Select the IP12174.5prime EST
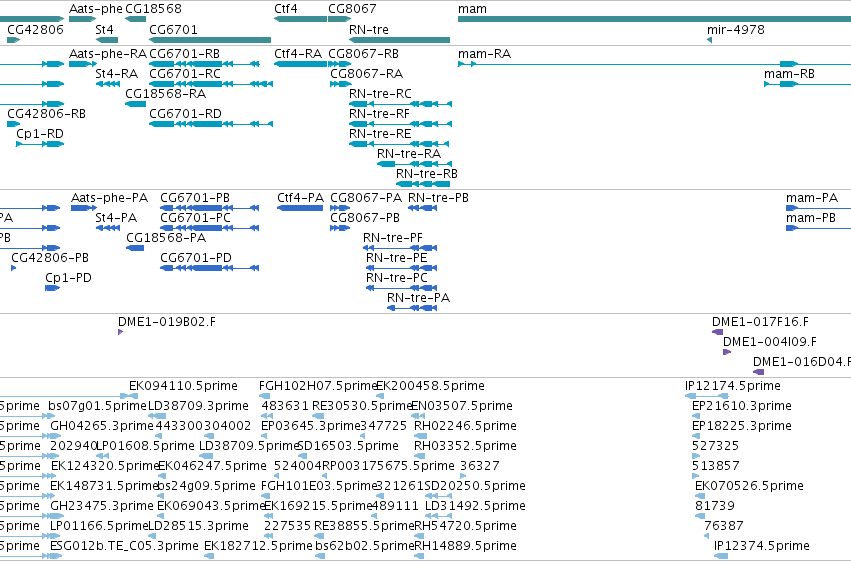The width and height of the screenshot is (851, 561). [707, 397]
